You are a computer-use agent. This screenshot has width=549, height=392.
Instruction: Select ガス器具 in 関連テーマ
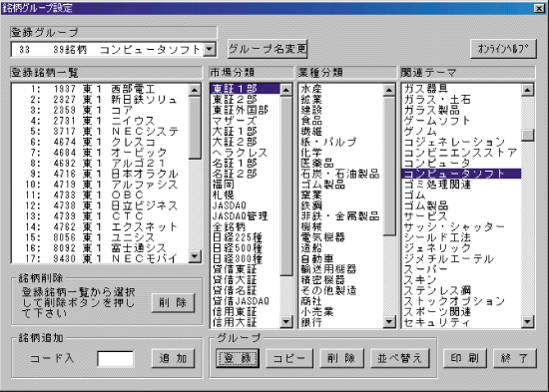pos(461,89)
